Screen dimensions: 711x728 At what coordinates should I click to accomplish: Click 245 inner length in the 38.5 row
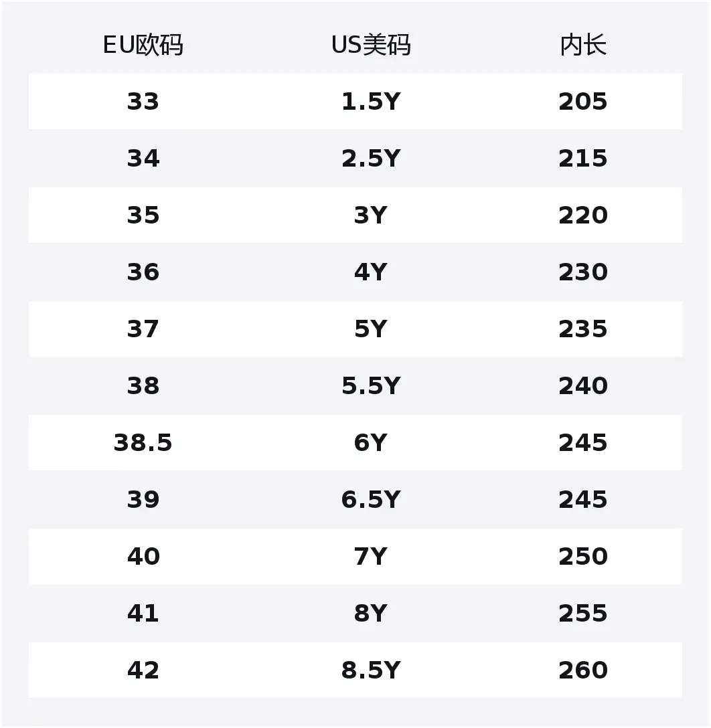[583, 443]
